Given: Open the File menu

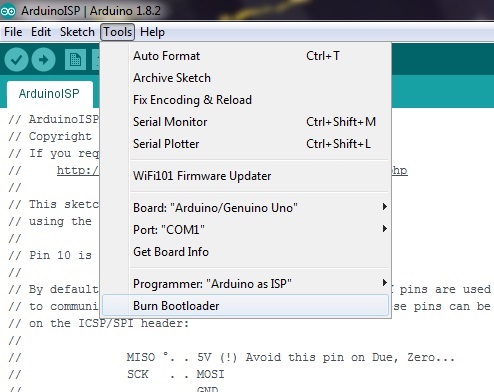Looking at the screenshot, I should tap(13, 32).
